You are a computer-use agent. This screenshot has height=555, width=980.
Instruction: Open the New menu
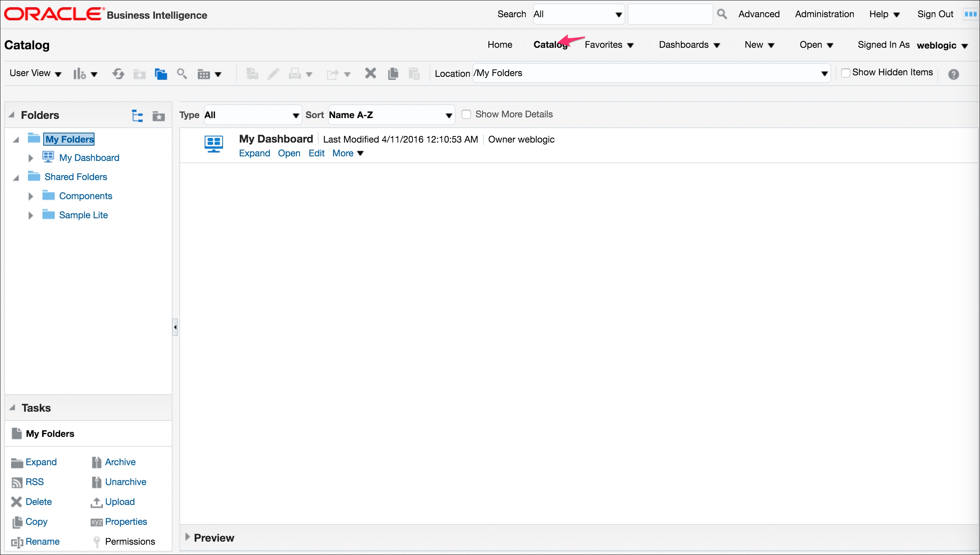[x=759, y=45]
